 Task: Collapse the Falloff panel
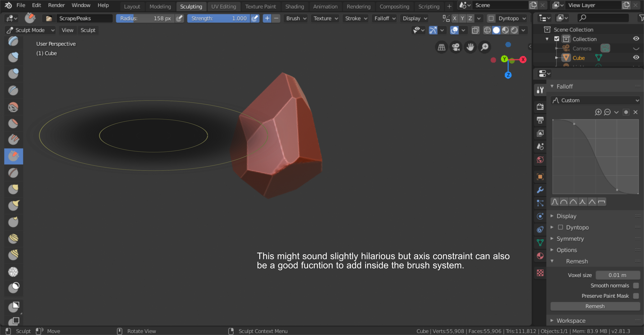pos(564,86)
